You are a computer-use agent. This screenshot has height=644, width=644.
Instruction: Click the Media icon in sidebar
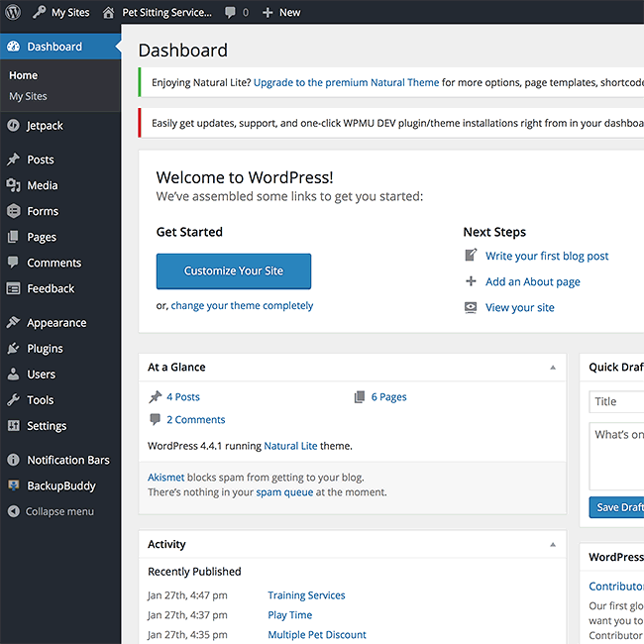(x=13, y=185)
